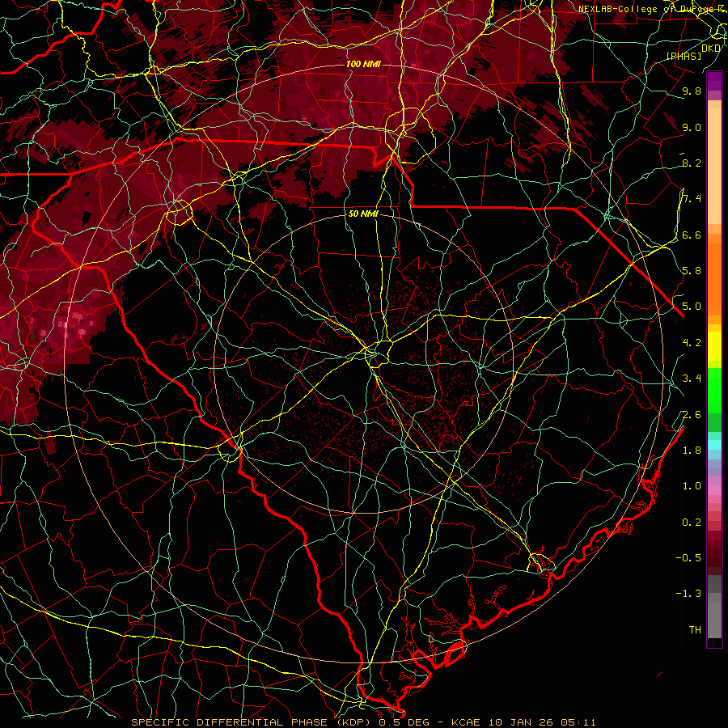Click the TH threshold label on legend
The image size is (728, 728).
(x=695, y=630)
